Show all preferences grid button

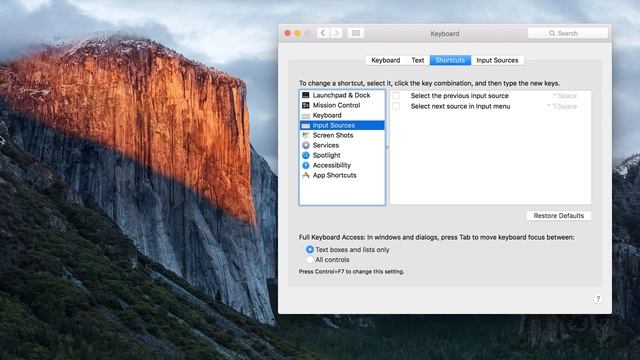pyautogui.click(x=356, y=33)
